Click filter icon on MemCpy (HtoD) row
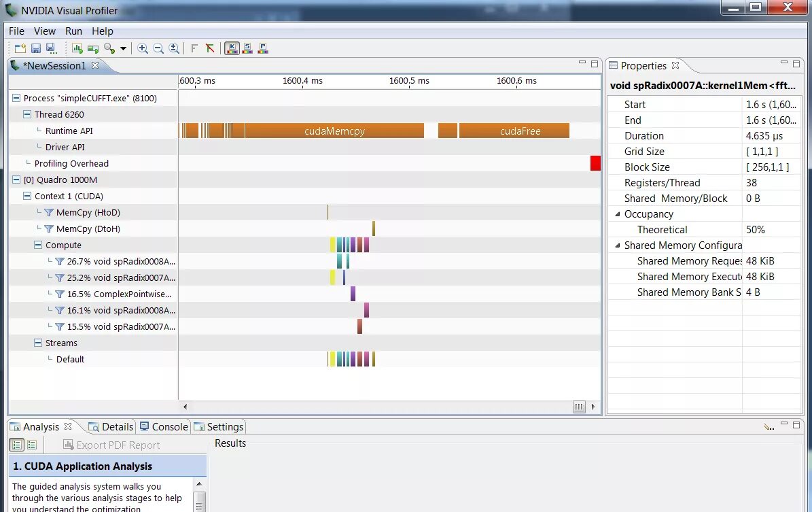The width and height of the screenshot is (812, 512). pyautogui.click(x=49, y=212)
